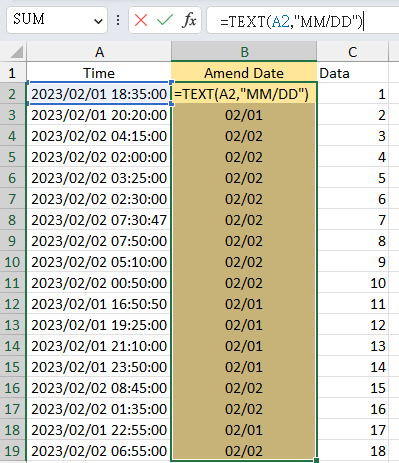Image resolution: width=399 pixels, height=463 pixels.
Task: Select cell with 2023/02/01 16:50:50
Action: click(99, 304)
